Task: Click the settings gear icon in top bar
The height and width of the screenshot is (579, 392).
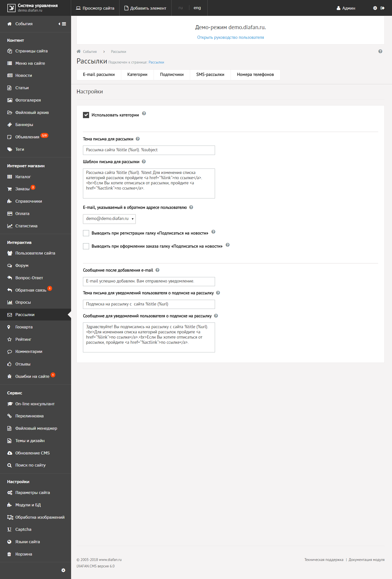Action: click(x=375, y=8)
